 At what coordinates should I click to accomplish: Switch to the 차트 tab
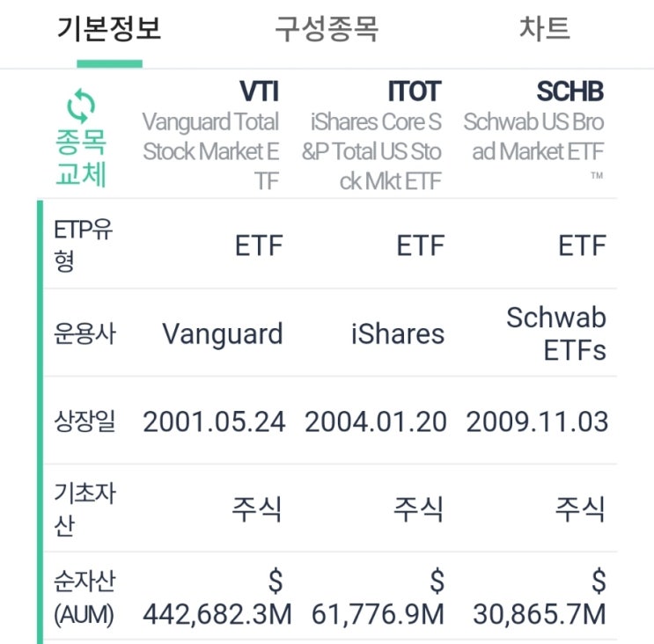[x=545, y=30]
